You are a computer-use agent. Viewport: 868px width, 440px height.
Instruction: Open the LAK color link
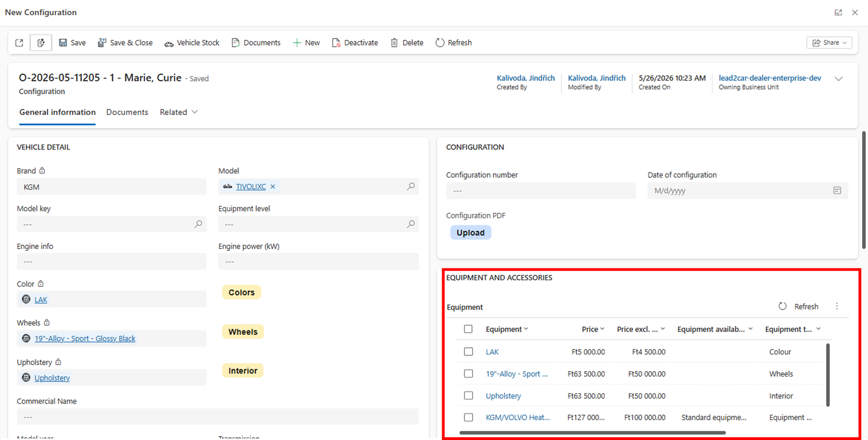click(41, 300)
